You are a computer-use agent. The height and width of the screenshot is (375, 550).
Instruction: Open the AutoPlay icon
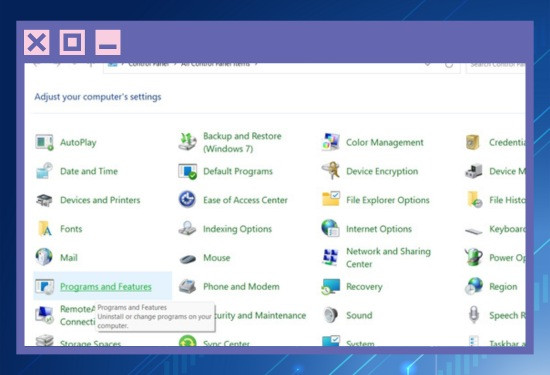tap(44, 142)
